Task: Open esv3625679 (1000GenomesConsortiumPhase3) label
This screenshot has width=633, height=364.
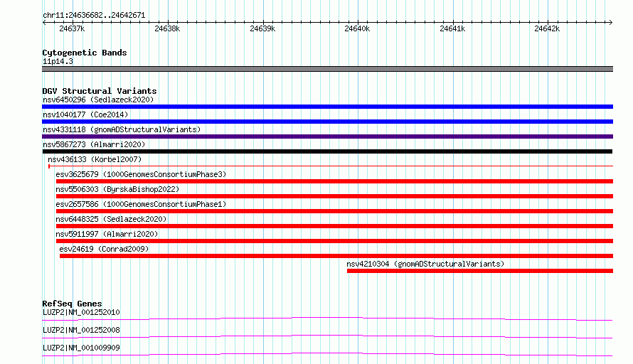Action: click(141, 174)
